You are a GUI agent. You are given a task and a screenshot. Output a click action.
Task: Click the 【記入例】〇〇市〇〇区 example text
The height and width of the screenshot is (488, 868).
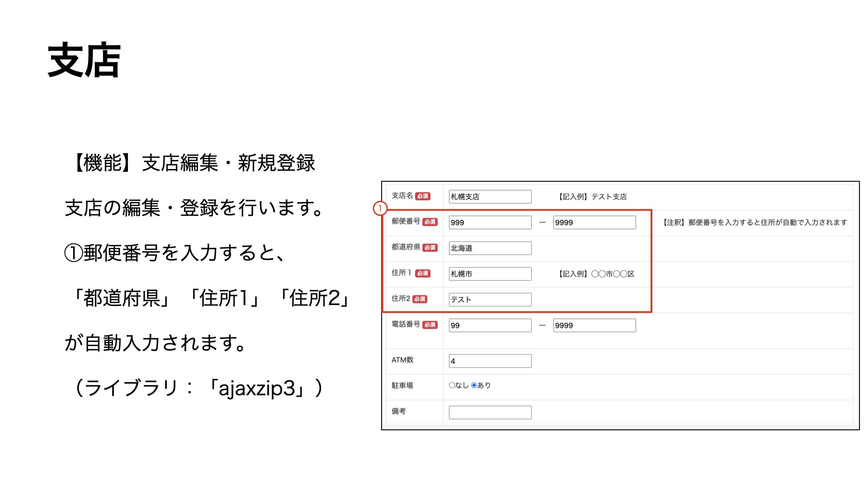coord(596,273)
